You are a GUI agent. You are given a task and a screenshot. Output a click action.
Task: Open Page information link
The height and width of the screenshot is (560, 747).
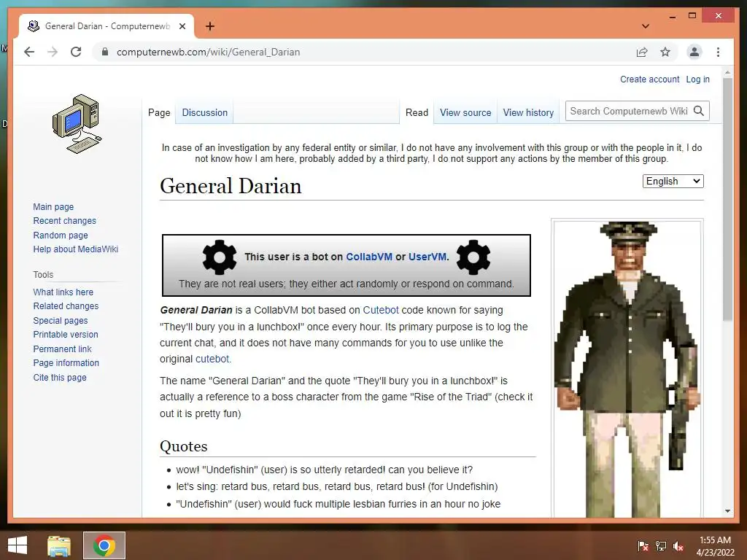pyautogui.click(x=66, y=363)
